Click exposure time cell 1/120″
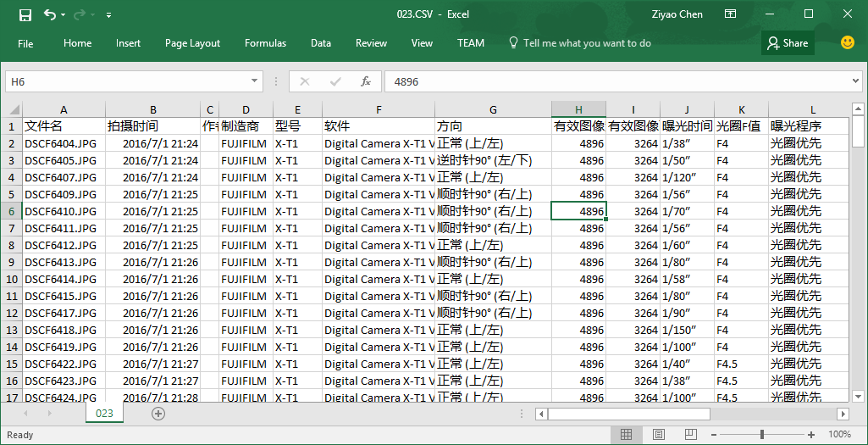The height and width of the screenshot is (445, 868). click(687, 177)
